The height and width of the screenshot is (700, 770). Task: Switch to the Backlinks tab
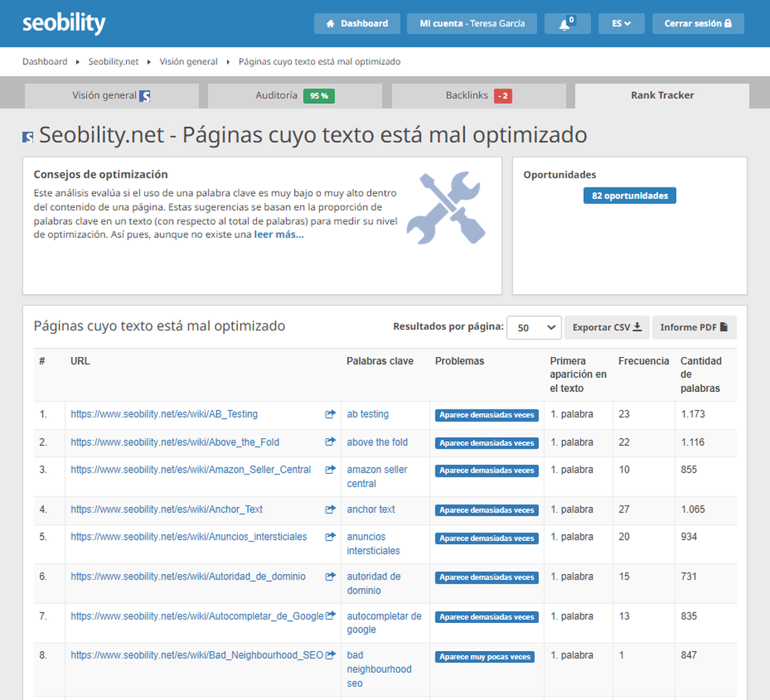point(479,95)
